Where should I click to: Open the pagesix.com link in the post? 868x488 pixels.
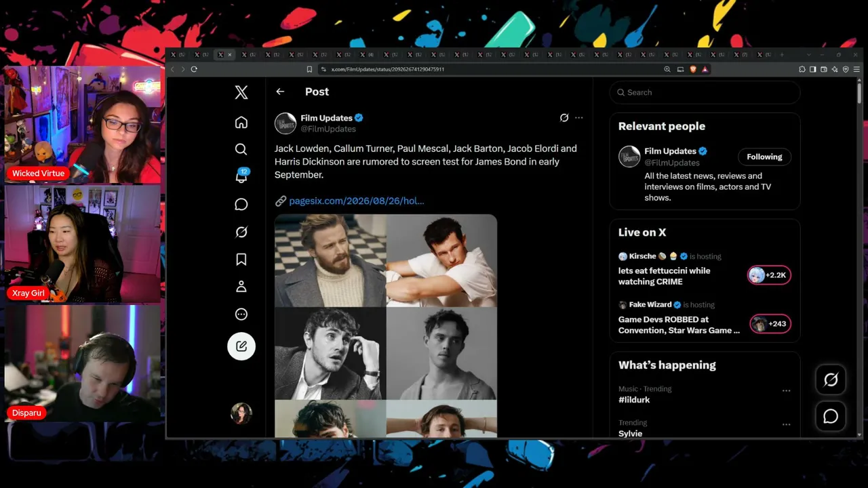357,201
